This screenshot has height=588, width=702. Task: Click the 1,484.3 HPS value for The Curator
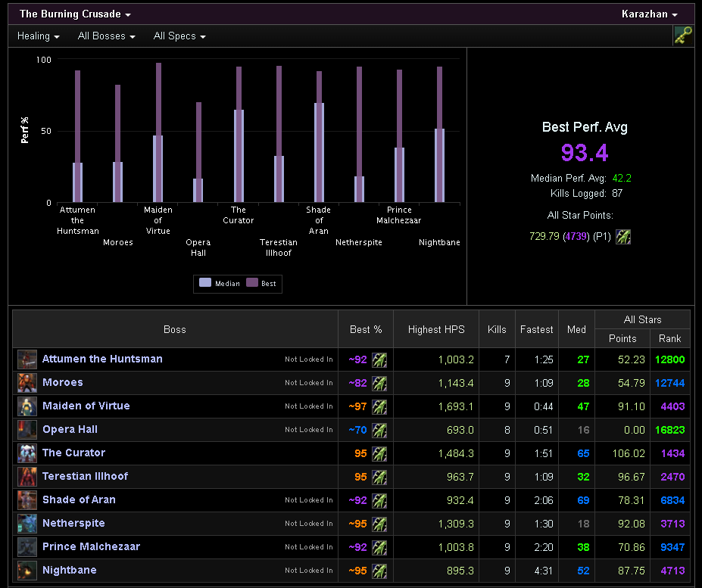[456, 454]
